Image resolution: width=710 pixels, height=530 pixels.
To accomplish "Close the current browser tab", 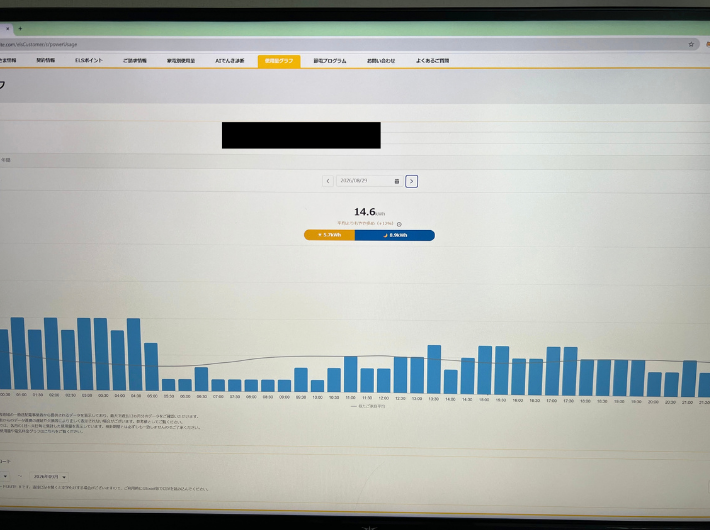I will (7, 29).
